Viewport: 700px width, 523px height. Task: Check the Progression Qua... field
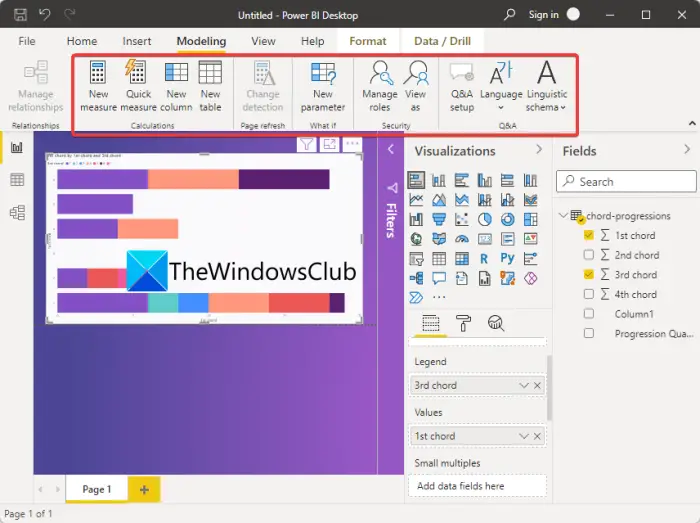click(x=589, y=333)
